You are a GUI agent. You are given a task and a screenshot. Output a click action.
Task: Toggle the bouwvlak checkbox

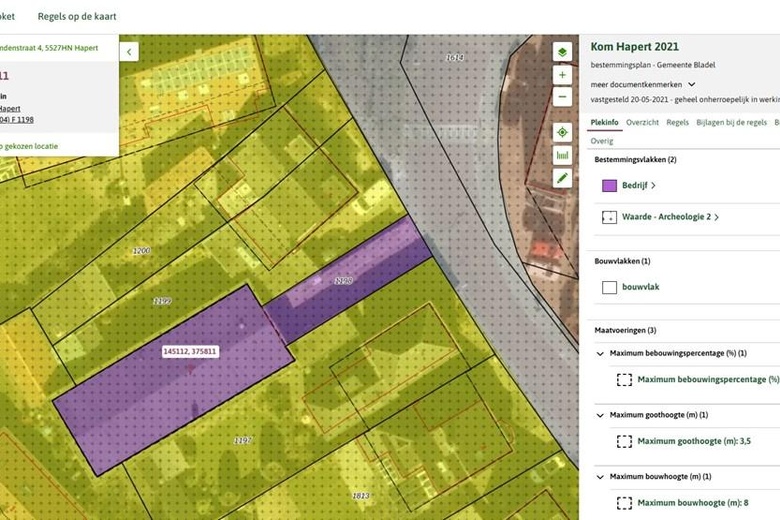click(x=609, y=287)
